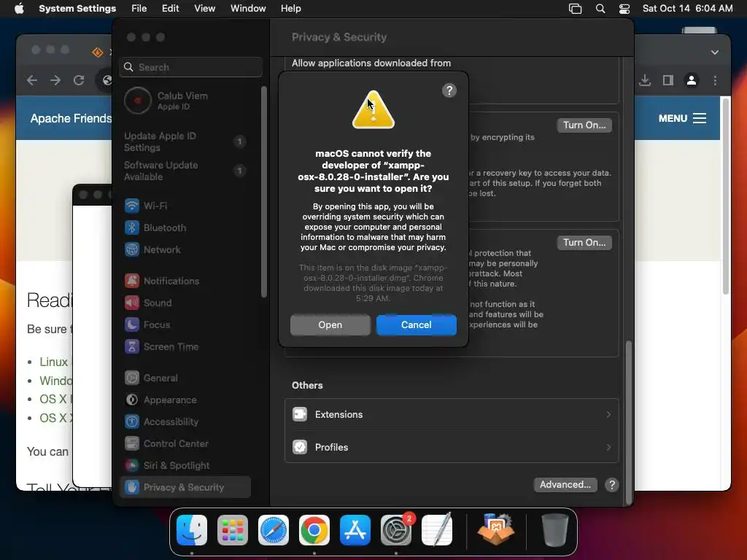Click the Spotlight search icon in the menu bar
747x560 pixels.
point(600,9)
